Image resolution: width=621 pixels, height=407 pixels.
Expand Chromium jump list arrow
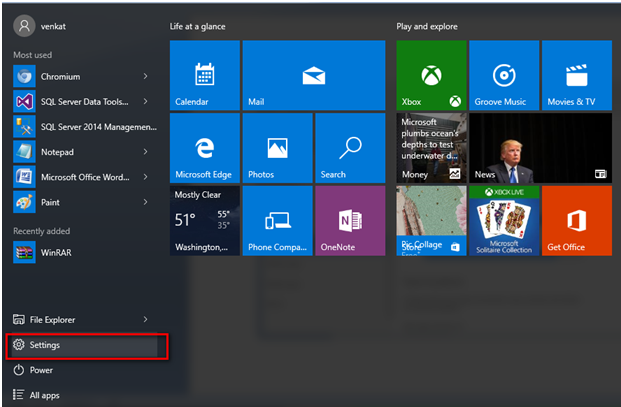145,76
